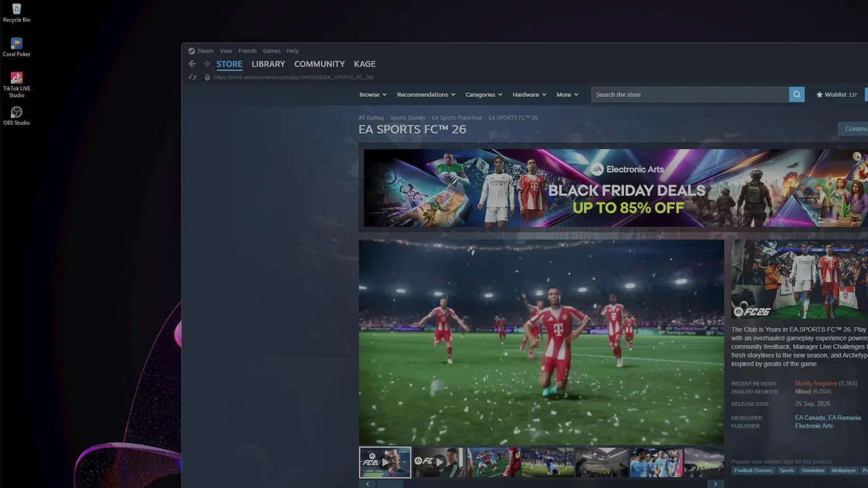Open the Help menu
The image size is (868, 488).
[292, 51]
